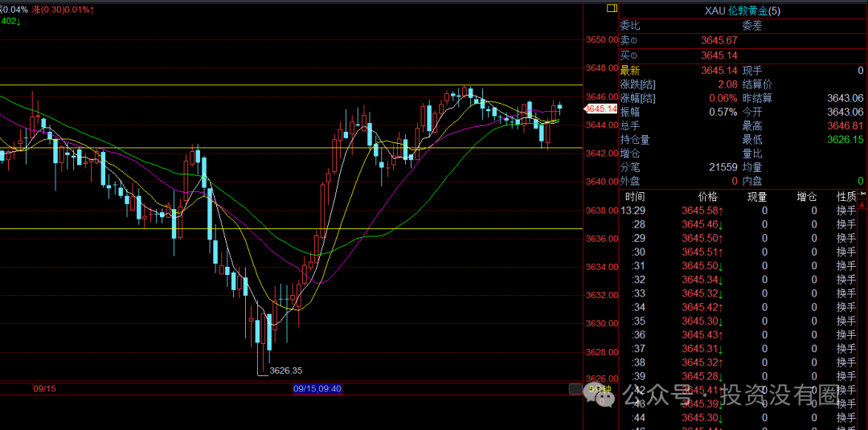Select the tick priced 3645.34
The width and height of the screenshot is (868, 430).
point(702,280)
